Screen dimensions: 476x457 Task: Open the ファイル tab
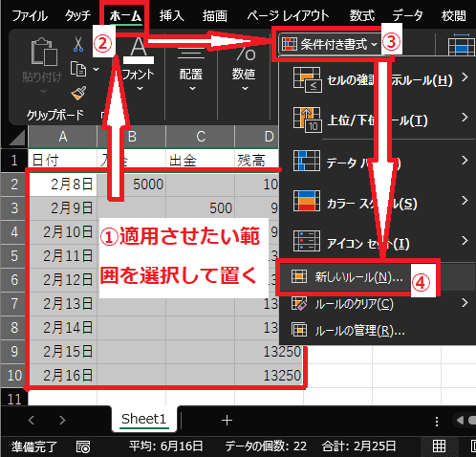pyautogui.click(x=30, y=15)
